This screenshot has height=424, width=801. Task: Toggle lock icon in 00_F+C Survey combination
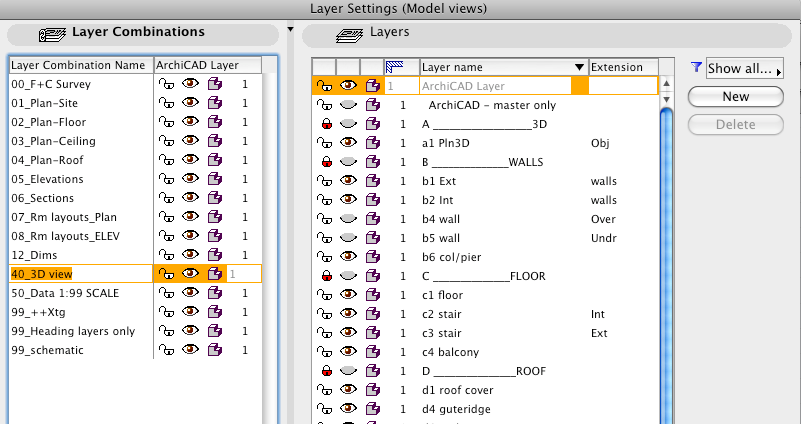[166, 84]
